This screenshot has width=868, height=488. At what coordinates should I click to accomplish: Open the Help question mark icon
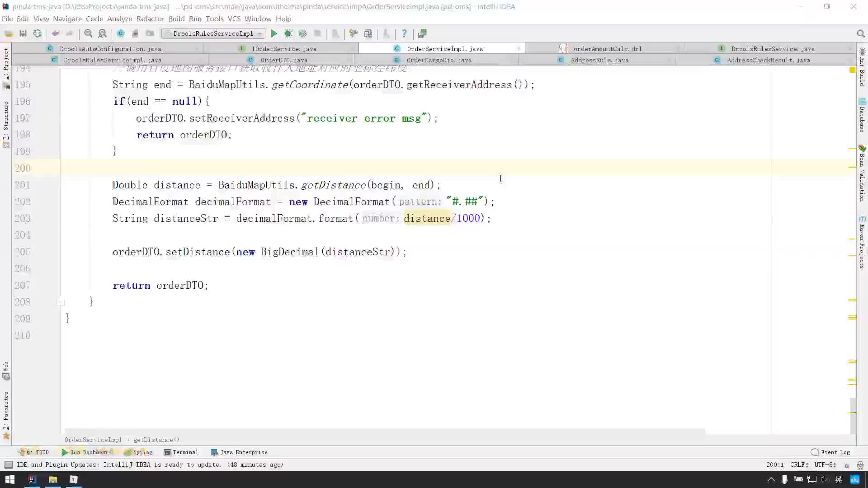pos(404,33)
